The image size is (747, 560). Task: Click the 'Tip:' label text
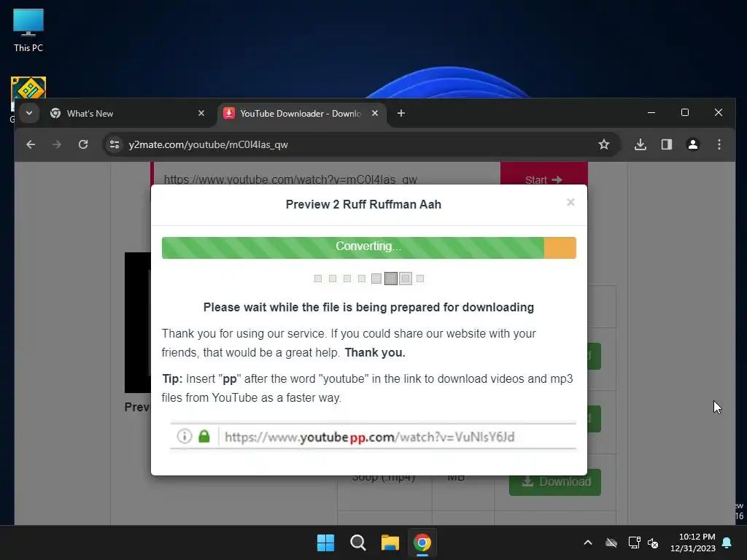[x=172, y=379]
